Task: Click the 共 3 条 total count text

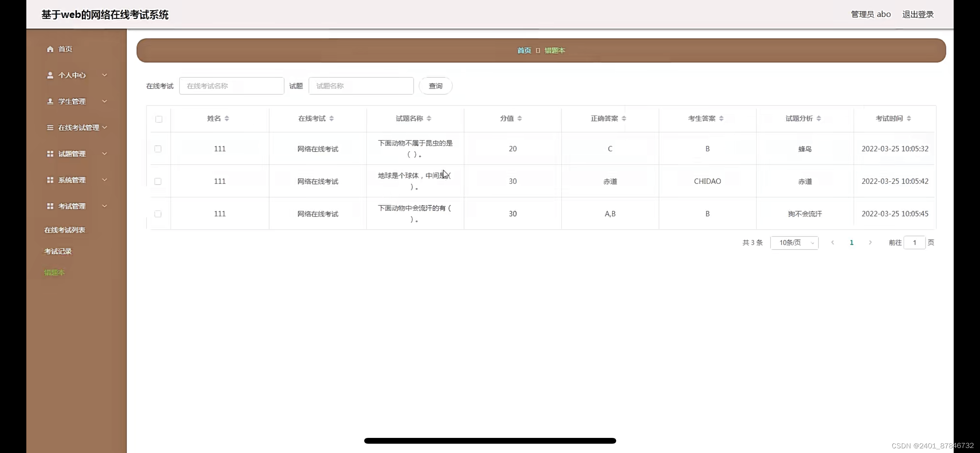Action: tap(752, 242)
